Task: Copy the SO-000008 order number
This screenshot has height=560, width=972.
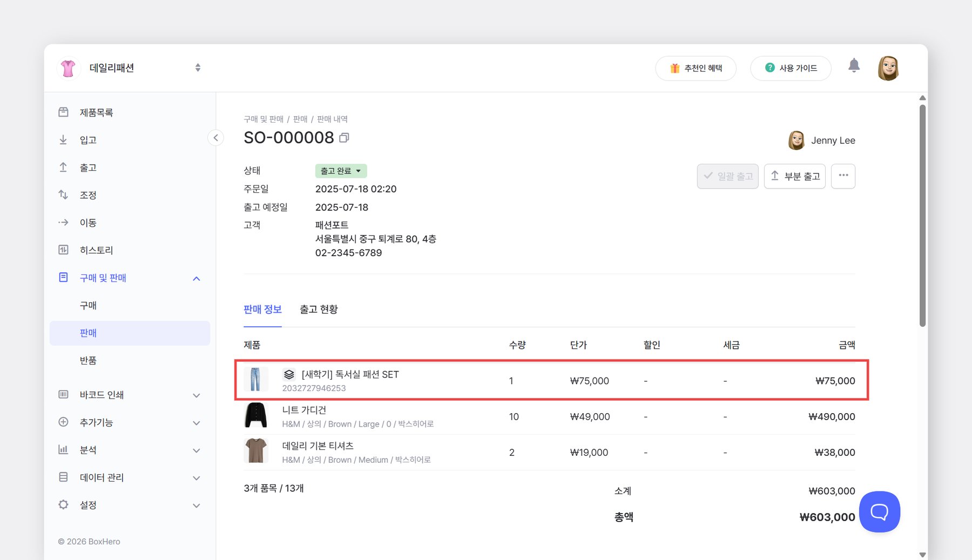Action: pos(345,138)
